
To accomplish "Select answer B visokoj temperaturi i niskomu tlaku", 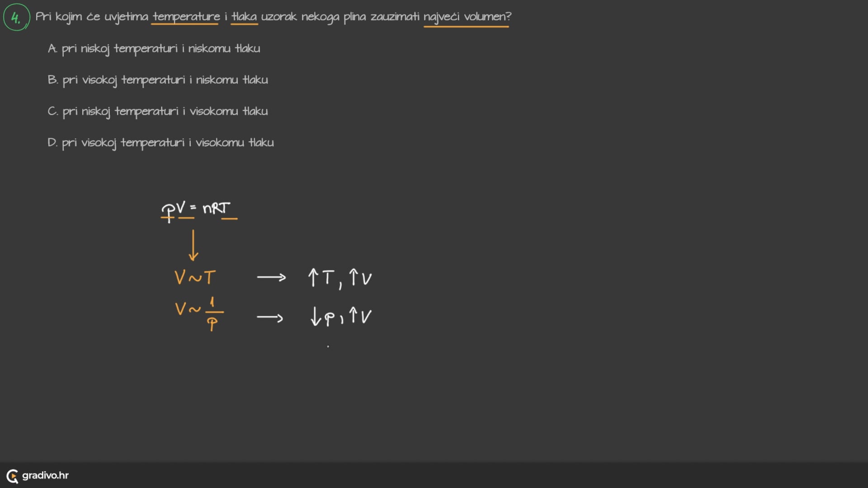I will (158, 80).
